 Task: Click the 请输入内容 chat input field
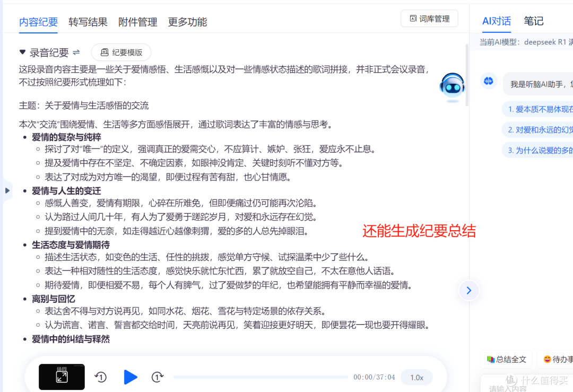(x=528, y=385)
